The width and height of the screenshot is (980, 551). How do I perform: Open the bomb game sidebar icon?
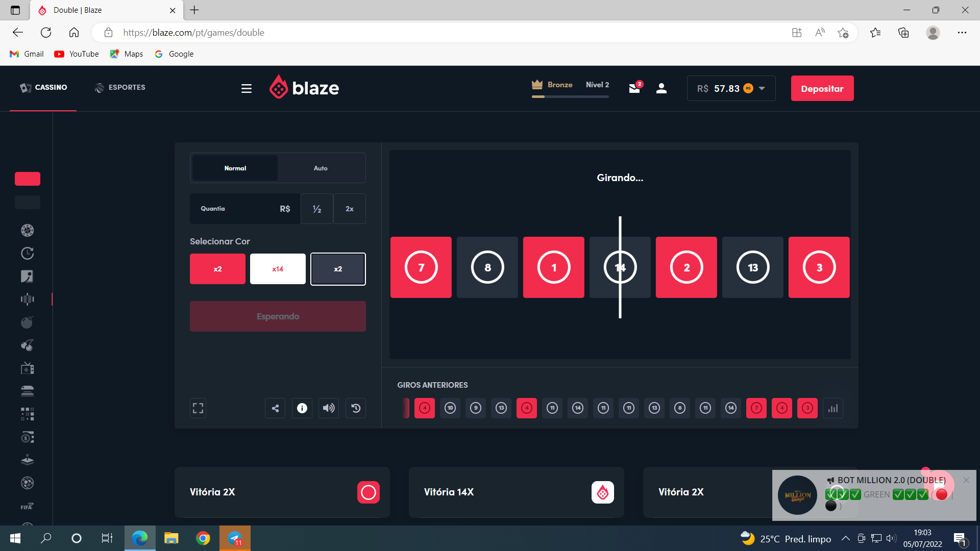point(28,322)
